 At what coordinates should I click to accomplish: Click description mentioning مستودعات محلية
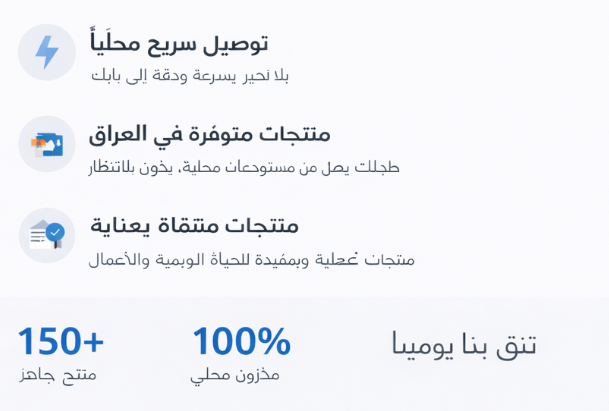click(x=244, y=166)
